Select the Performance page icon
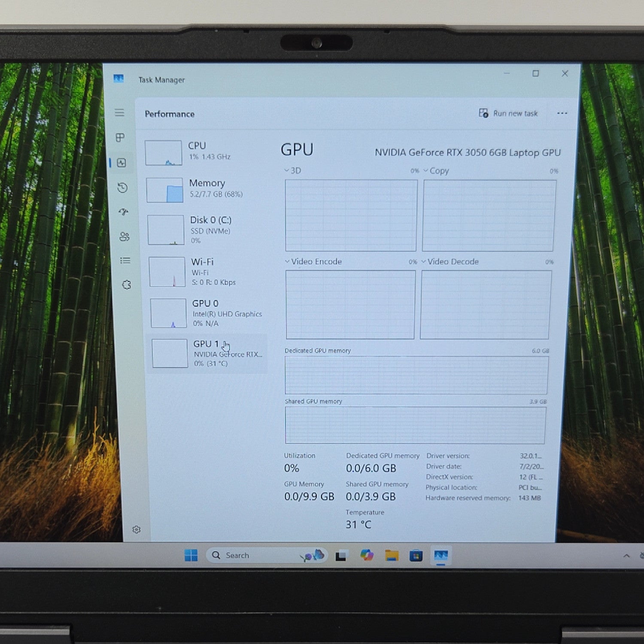The height and width of the screenshot is (644, 644). pyautogui.click(x=122, y=163)
